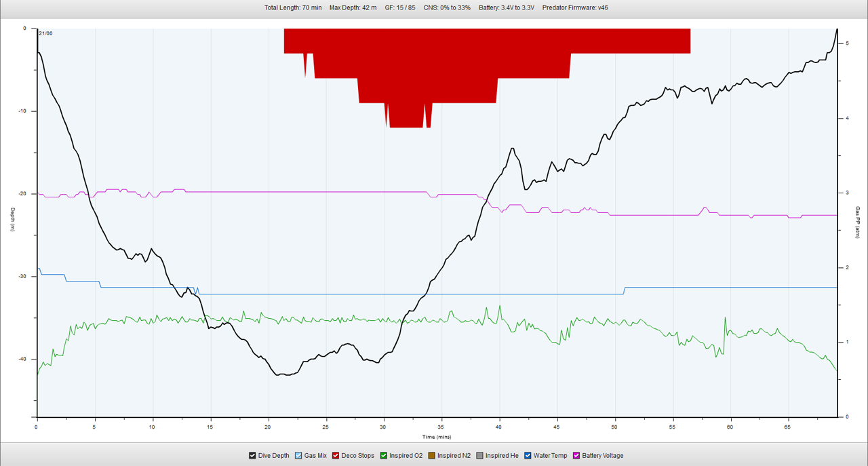Disable the Inspired O2 green checkbox
Image resolution: width=868 pixels, height=466 pixels.
pos(384,456)
